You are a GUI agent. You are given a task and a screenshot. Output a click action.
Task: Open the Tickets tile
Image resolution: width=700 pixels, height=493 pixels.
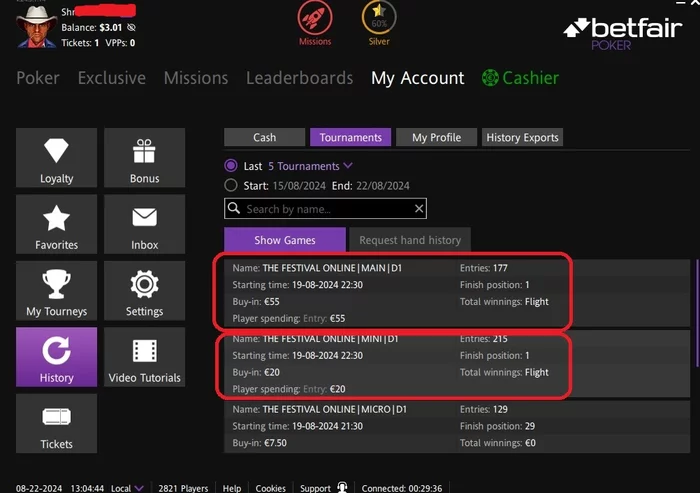pyautogui.click(x=56, y=423)
